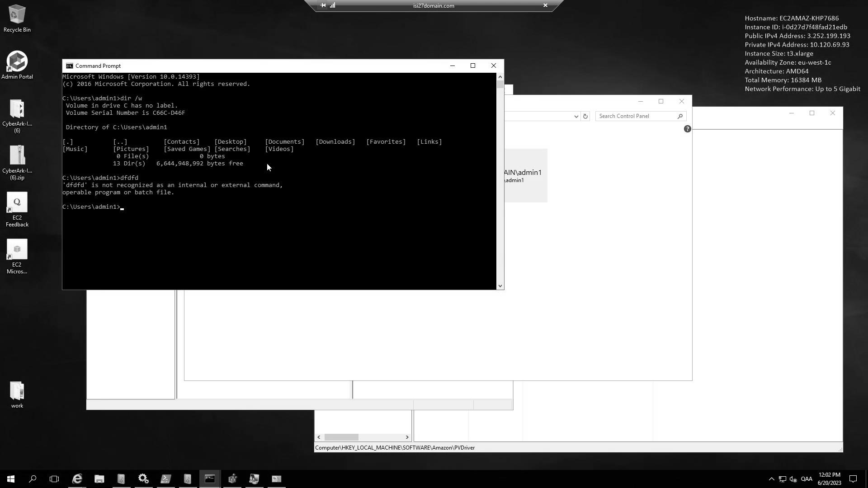
Task: Click the 'dir /w' command line text
Action: (131, 99)
